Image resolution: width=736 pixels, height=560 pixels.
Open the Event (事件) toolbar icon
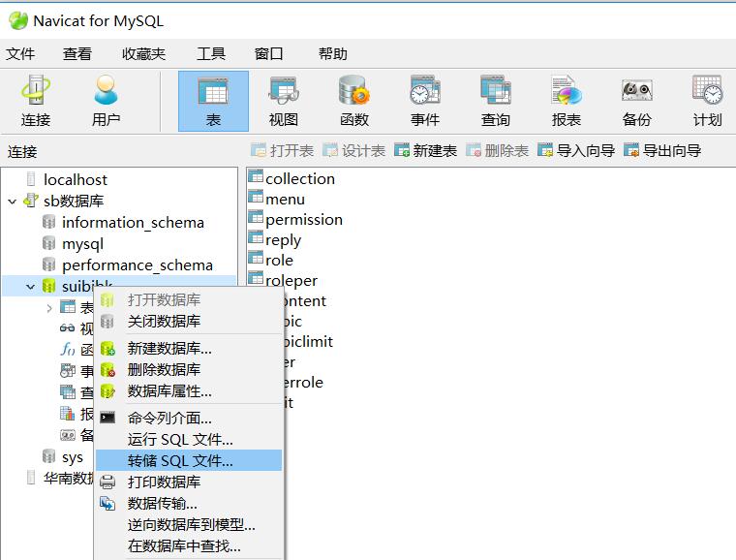[x=425, y=102]
